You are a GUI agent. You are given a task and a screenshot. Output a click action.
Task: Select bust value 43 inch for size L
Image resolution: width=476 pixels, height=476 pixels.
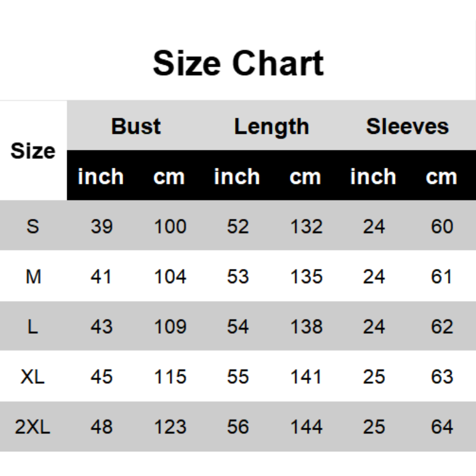coord(101,326)
